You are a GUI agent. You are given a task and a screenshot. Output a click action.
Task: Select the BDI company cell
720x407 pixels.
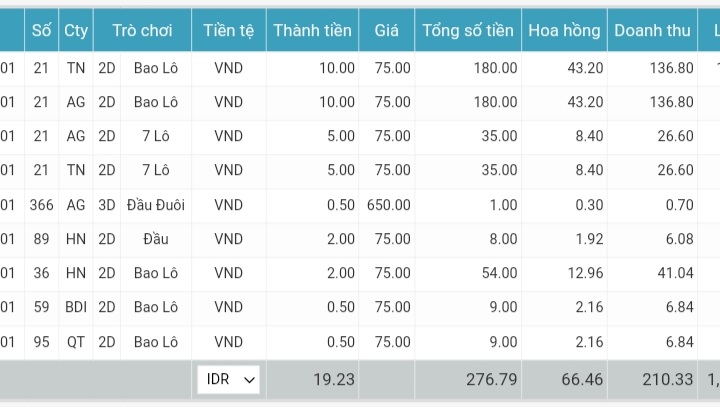pos(76,307)
